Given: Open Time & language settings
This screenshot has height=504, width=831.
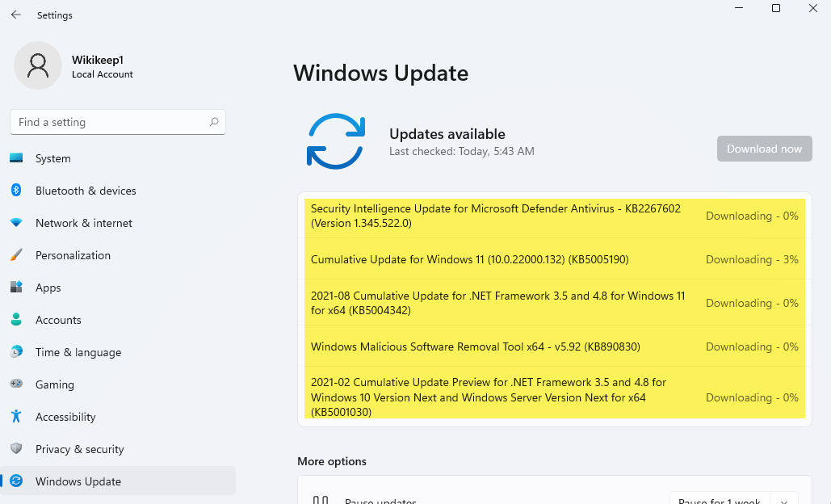Looking at the screenshot, I should (118, 352).
